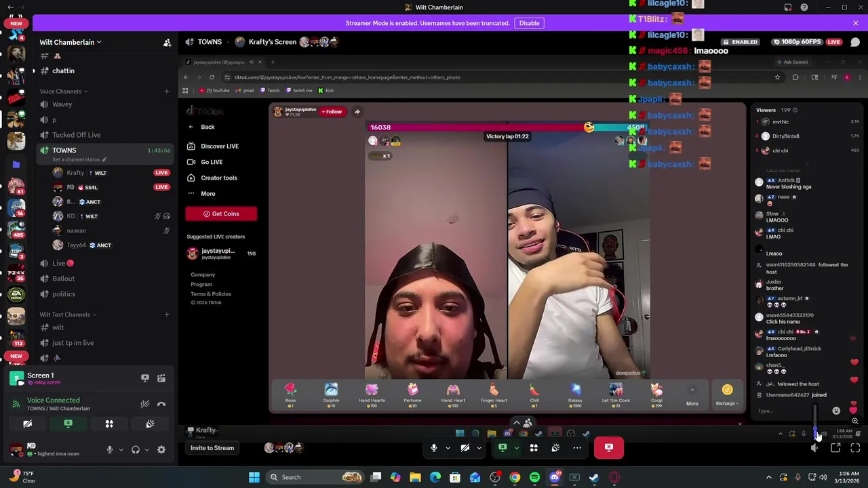Create a new voice channel with plus
The height and width of the screenshot is (488, 868).
coord(167,91)
